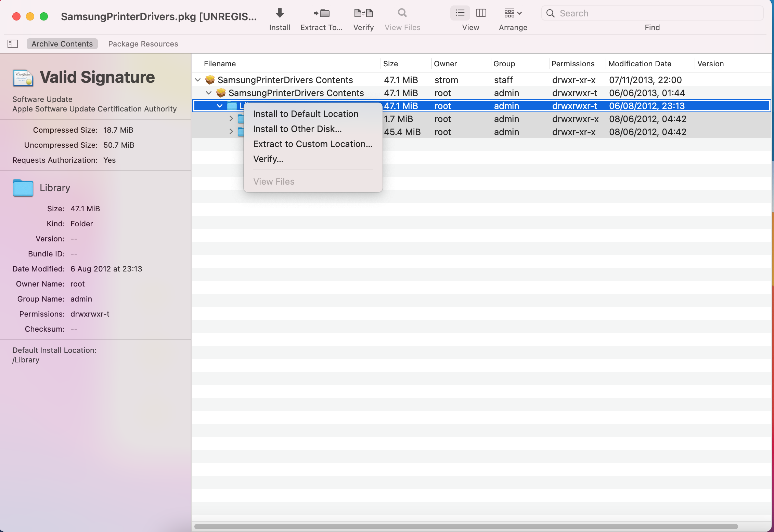Choose Extract to Custom Location…
The height and width of the screenshot is (532, 774).
[313, 144]
